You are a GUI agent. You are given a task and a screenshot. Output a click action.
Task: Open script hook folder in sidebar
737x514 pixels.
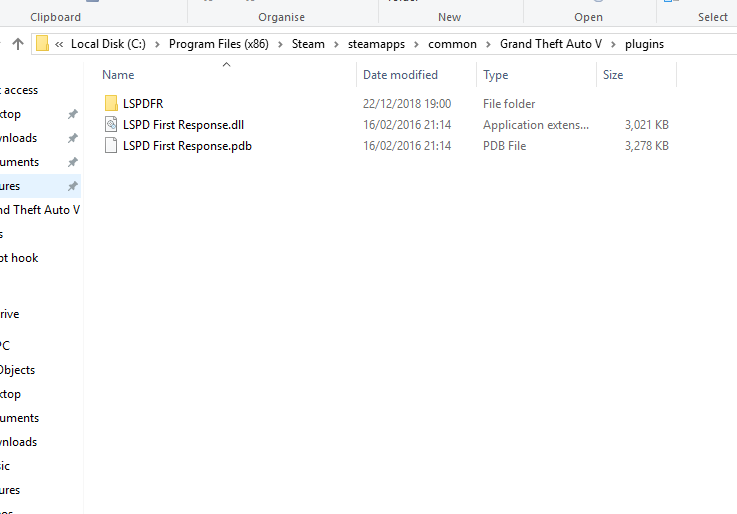[19, 258]
